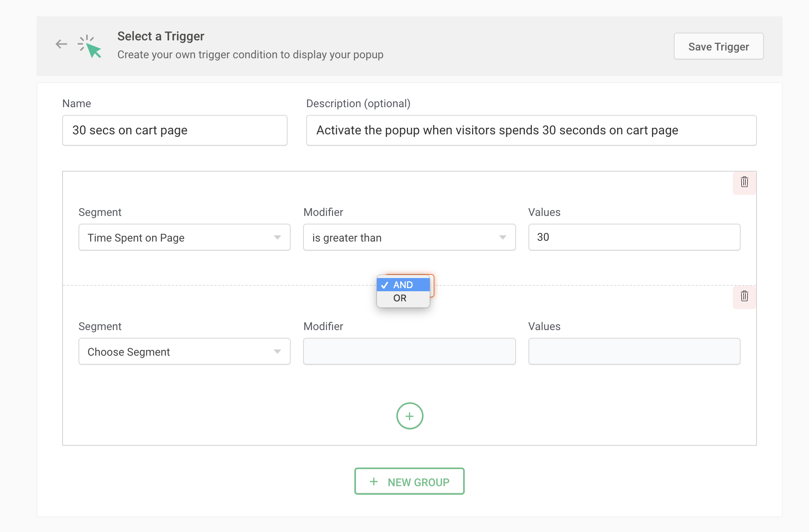
Task: Delete the first condition with trash icon
Action: coord(744,182)
